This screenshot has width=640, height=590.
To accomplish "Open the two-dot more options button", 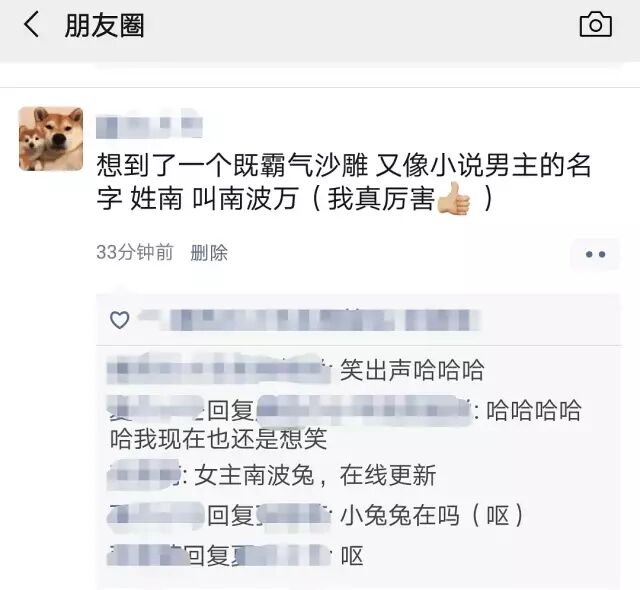I will click(595, 254).
